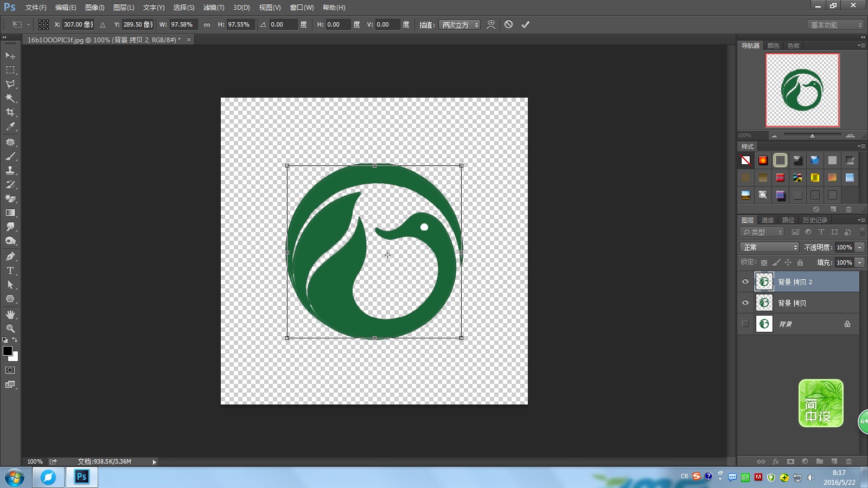Hide the 背景 拷贝 2 layer
The height and width of the screenshot is (488, 868).
[745, 282]
